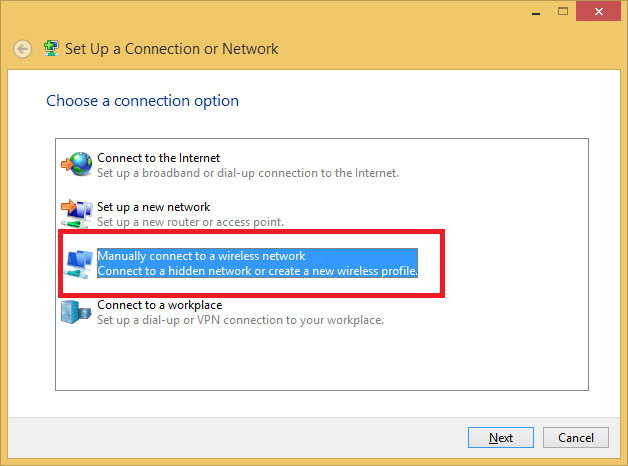Click the network wizard icon in the title
Viewport: 628px width, 466px height.
coord(50,49)
